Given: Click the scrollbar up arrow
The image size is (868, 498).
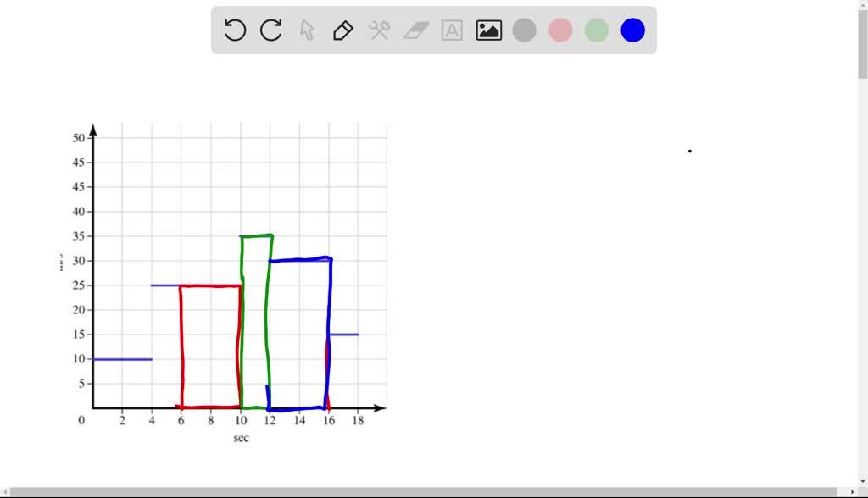Looking at the screenshot, I should (861, 7).
